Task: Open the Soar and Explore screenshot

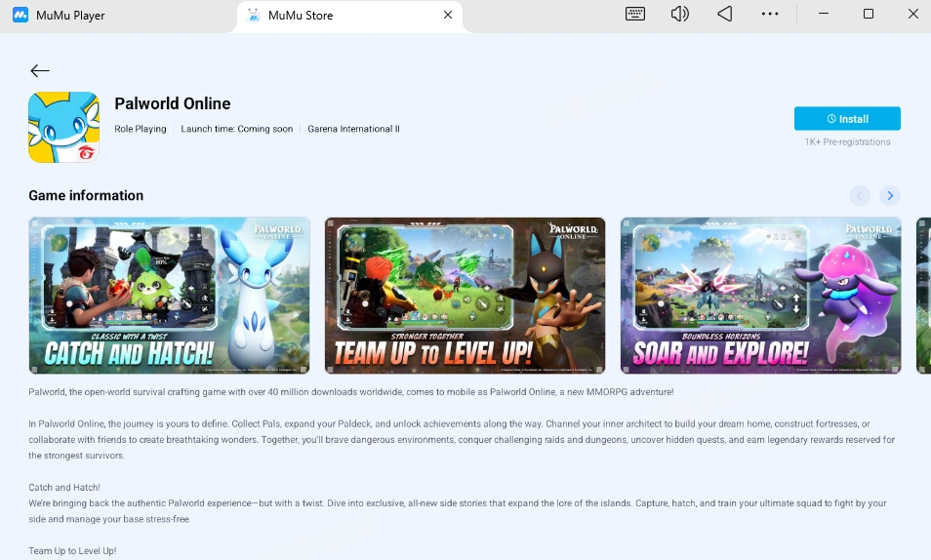Action: tap(760, 296)
